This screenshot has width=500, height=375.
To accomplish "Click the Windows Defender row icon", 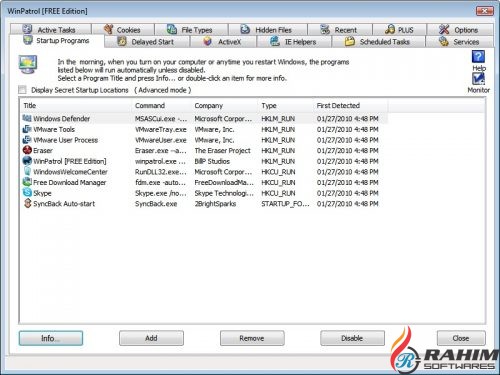I will (x=27, y=118).
